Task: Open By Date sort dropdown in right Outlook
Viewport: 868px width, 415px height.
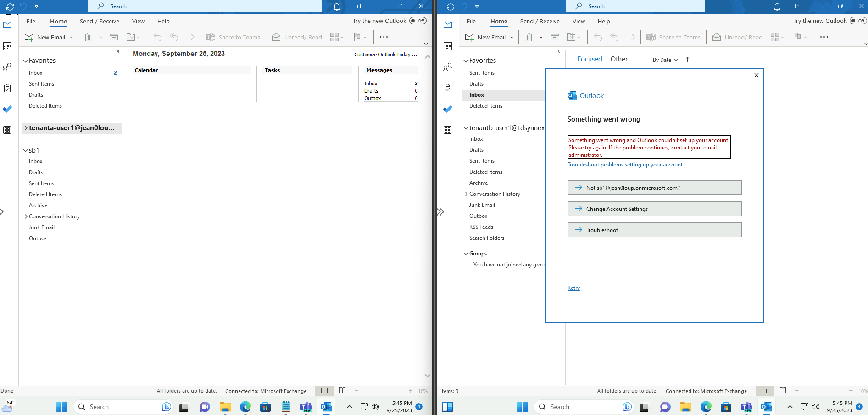Action: point(665,60)
